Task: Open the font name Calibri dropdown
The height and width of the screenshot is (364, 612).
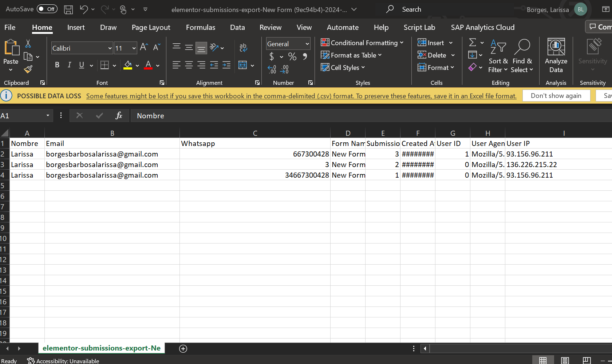Action: (x=110, y=48)
